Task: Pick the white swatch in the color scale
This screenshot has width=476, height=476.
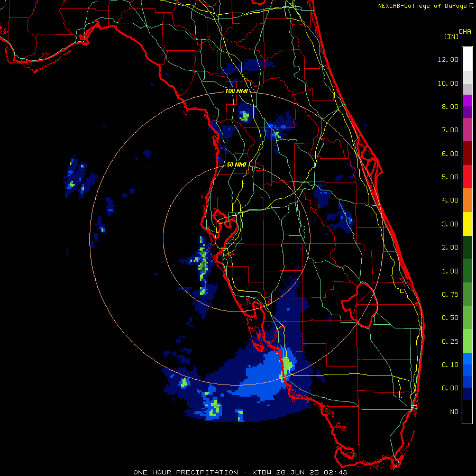Action: [x=467, y=59]
